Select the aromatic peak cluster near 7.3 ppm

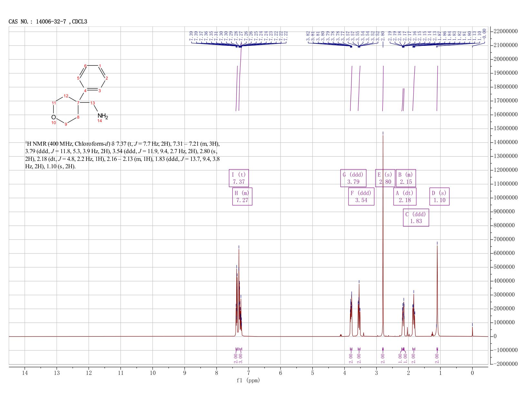239,292
